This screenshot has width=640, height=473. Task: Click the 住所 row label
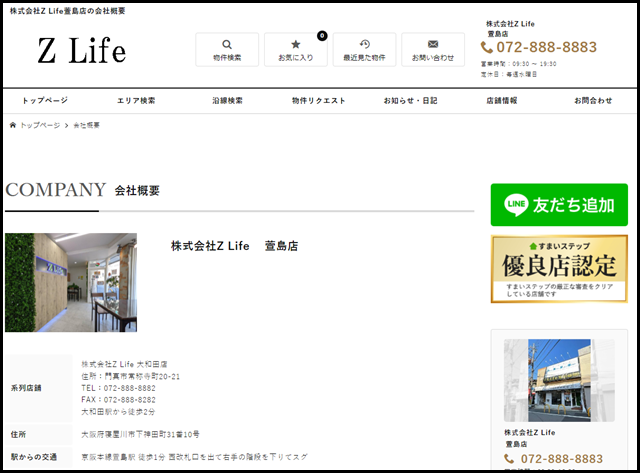coord(18,435)
